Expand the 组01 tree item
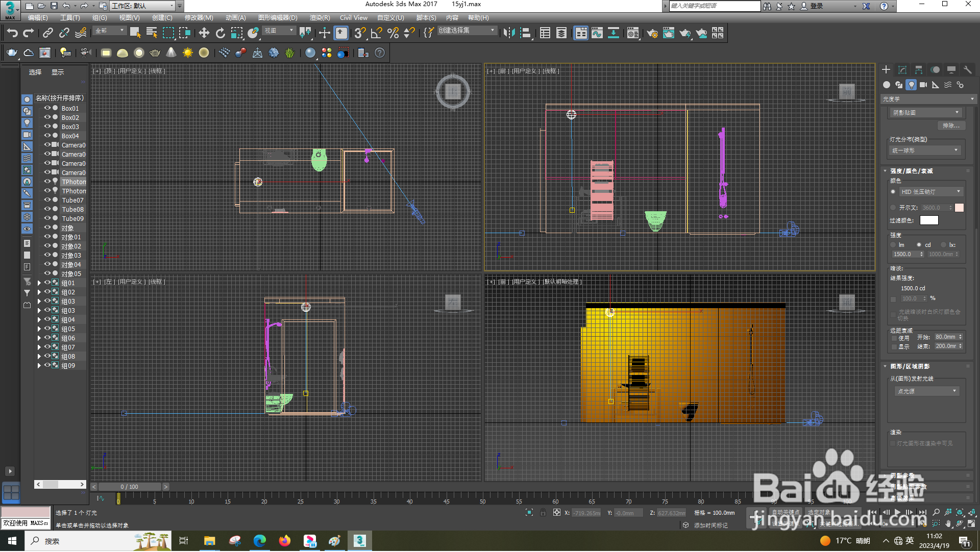Screen dimensions: 980x552 [39, 283]
